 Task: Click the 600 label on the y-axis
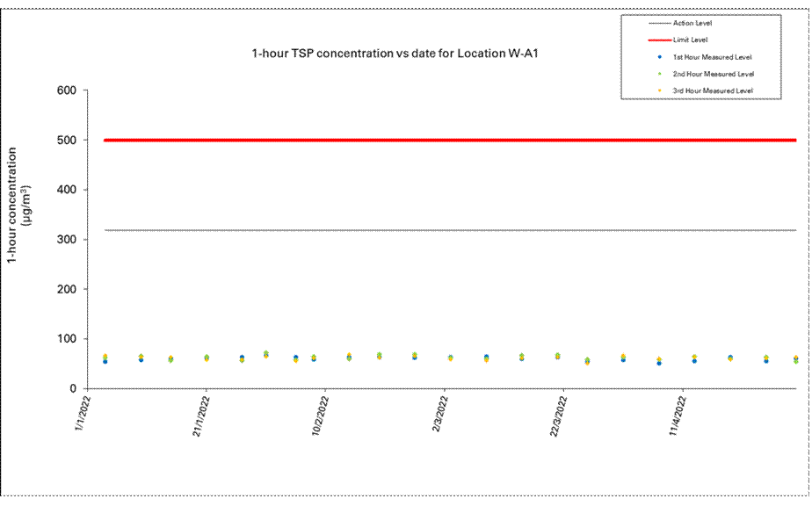click(x=68, y=90)
